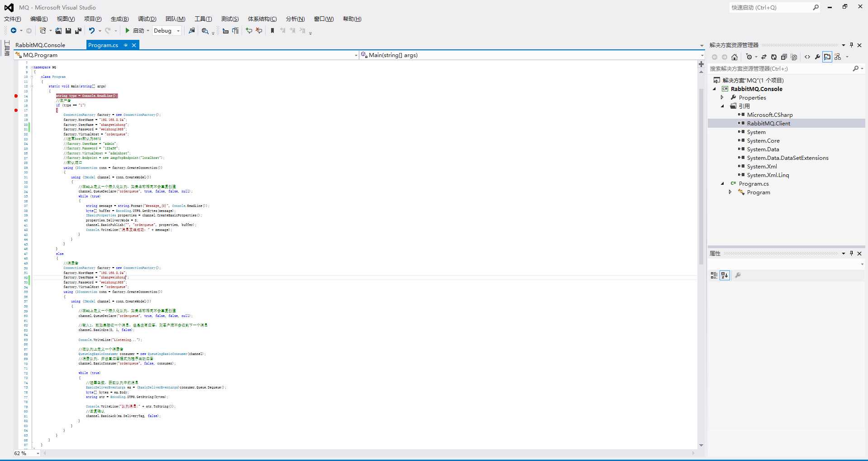The image size is (868, 461).
Task: Switch to the RabbitMQ.Console tab
Action: point(40,45)
